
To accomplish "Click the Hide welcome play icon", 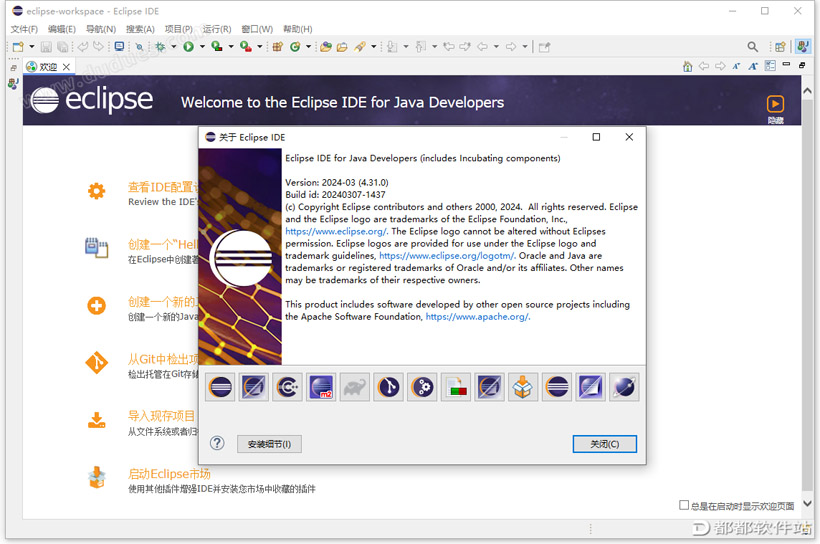I will coord(776,104).
